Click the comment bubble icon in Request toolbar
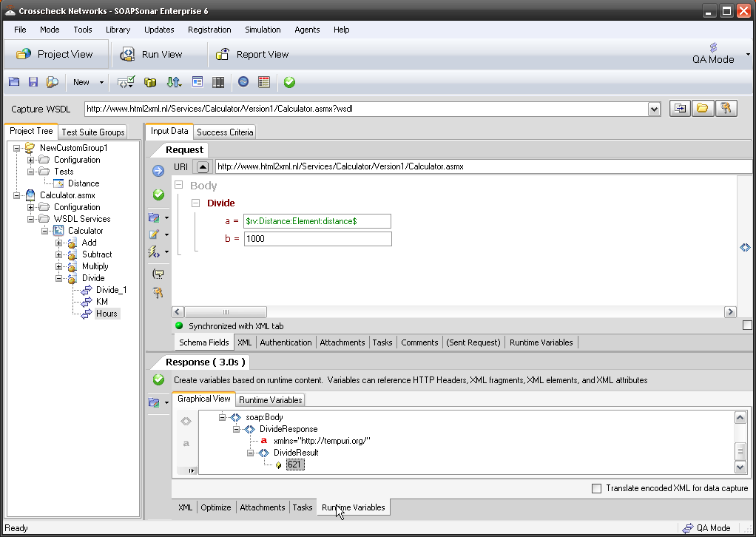 (158, 274)
